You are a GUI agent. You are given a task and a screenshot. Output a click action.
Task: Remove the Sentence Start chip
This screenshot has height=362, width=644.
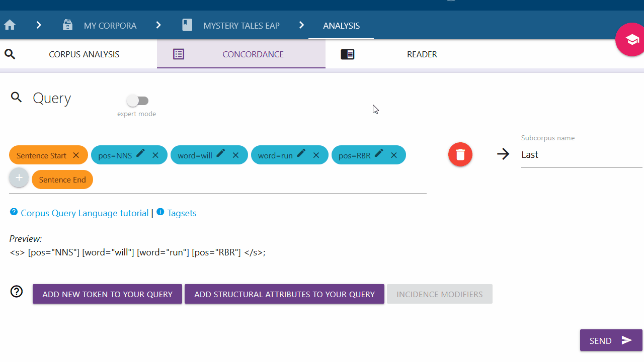pos(76,155)
